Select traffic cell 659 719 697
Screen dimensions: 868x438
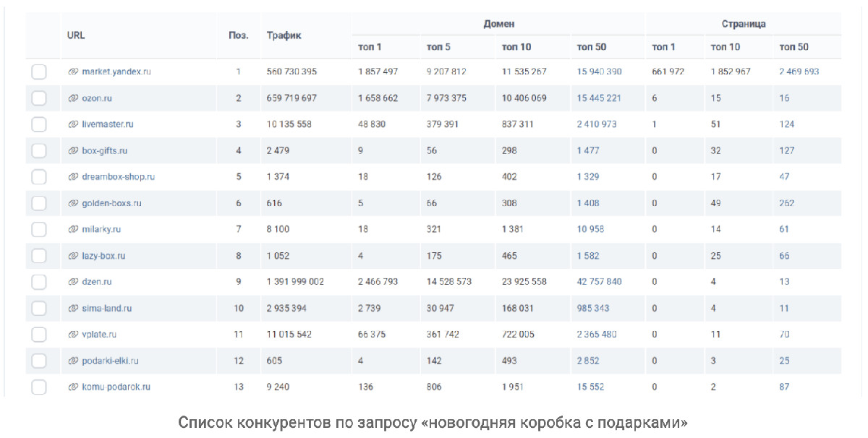pyautogui.click(x=292, y=98)
